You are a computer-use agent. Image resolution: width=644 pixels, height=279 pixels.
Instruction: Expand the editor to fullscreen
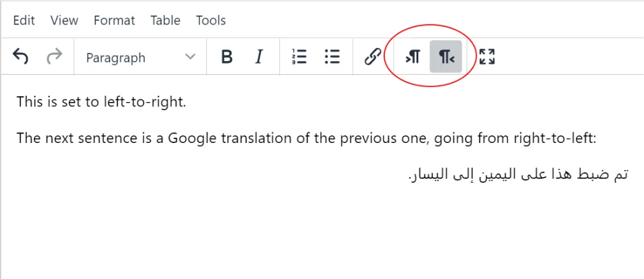pyautogui.click(x=487, y=57)
